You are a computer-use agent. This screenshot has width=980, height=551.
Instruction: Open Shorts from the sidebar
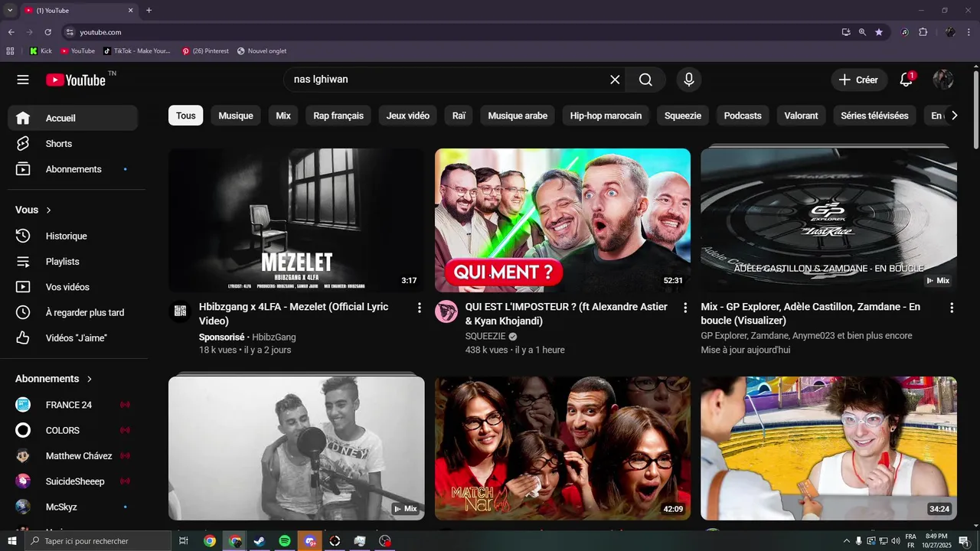pos(73,144)
